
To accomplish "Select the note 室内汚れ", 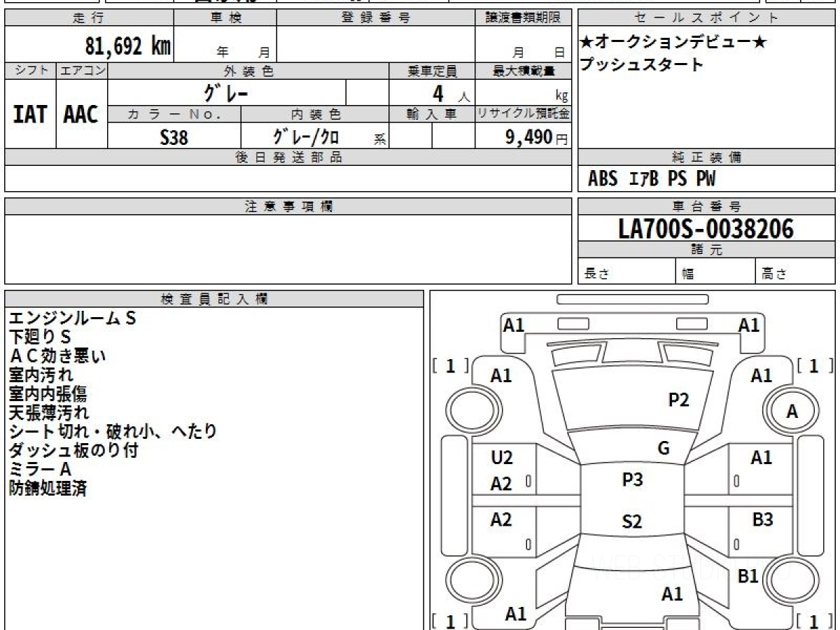I will point(41,375).
